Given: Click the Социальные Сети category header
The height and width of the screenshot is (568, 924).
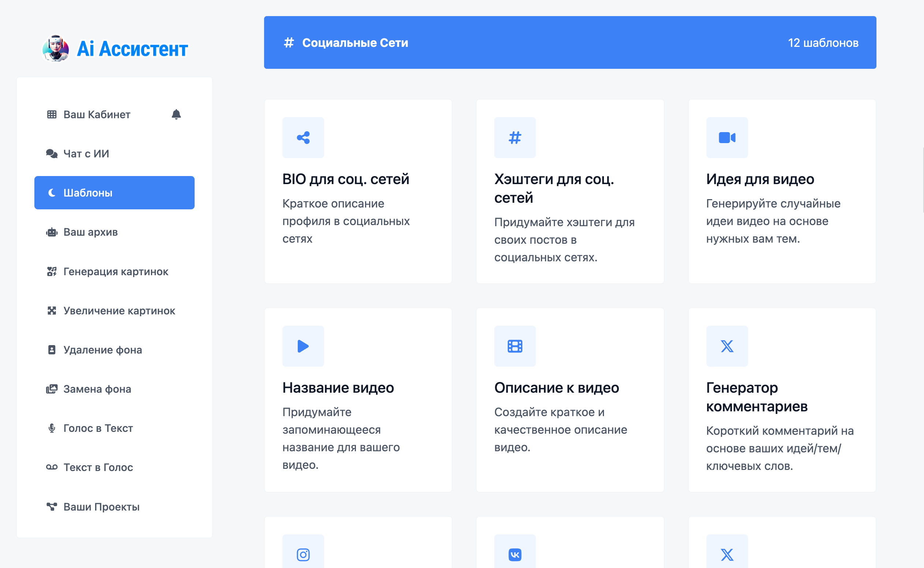Looking at the screenshot, I should (x=355, y=43).
